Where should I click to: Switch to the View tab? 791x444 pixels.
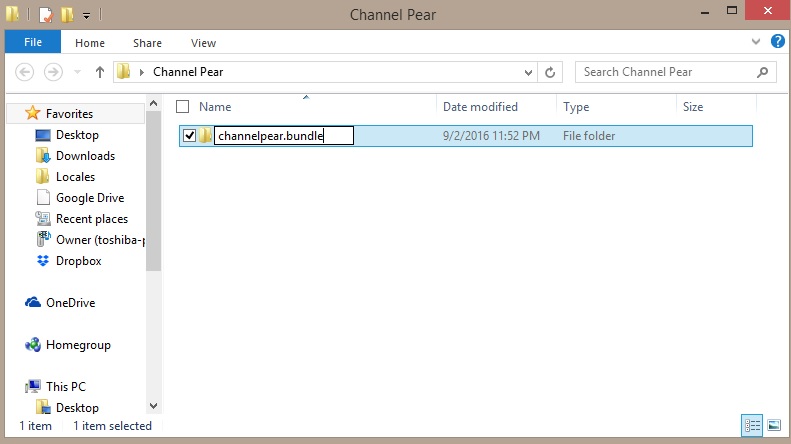(203, 43)
